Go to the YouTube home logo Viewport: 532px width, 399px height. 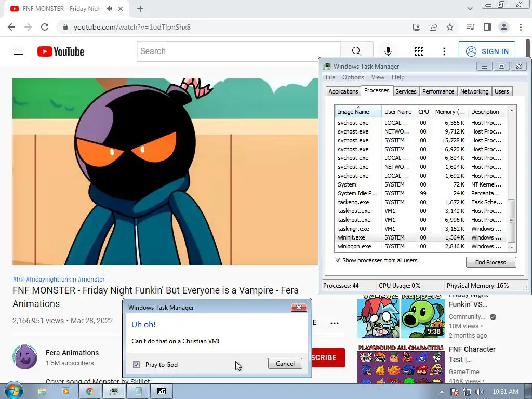[61, 51]
